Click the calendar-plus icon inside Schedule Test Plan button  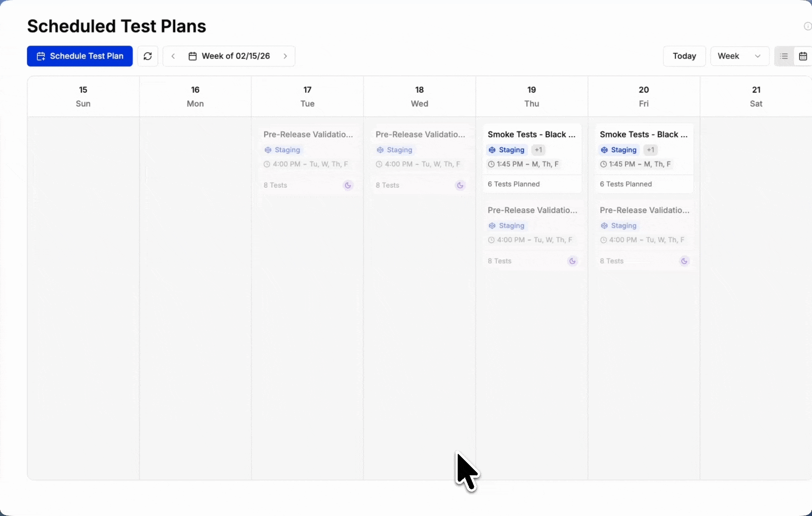click(41, 56)
